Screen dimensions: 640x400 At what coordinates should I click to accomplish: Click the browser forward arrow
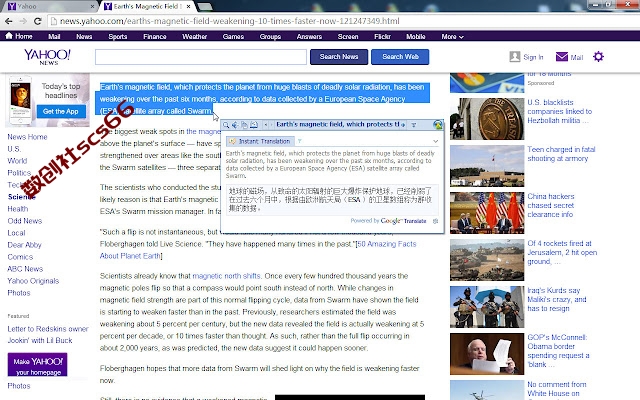[x=23, y=21]
